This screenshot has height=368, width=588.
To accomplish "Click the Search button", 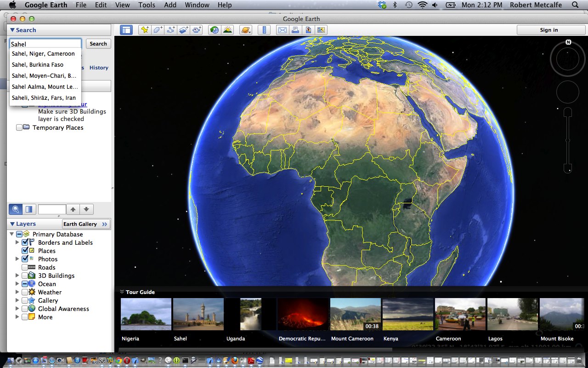I will click(98, 44).
